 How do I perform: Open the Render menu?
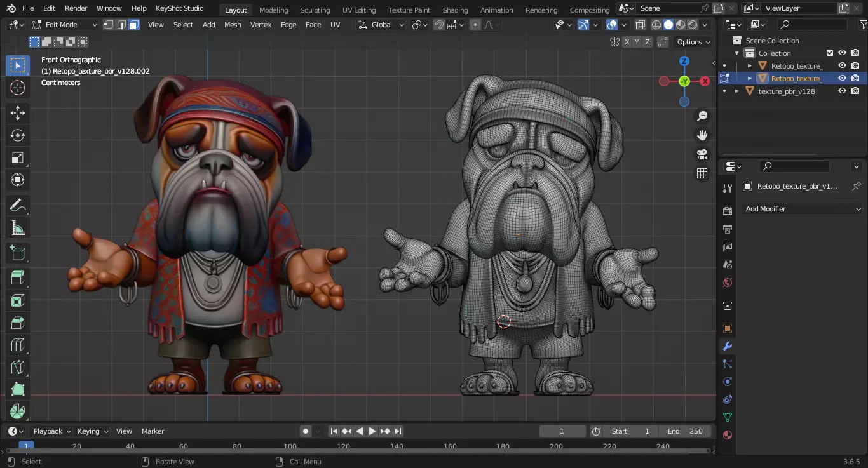(x=76, y=8)
